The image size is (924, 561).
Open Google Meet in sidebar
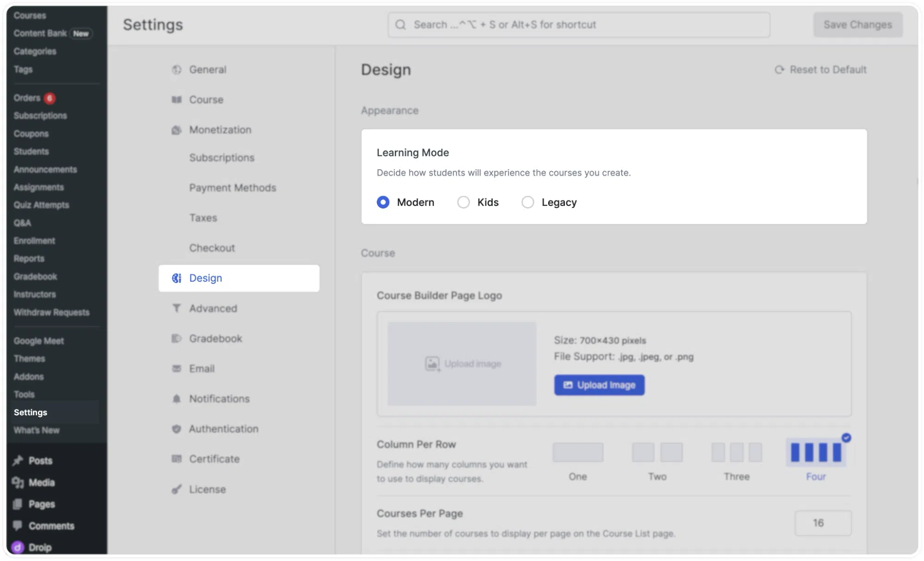click(38, 341)
